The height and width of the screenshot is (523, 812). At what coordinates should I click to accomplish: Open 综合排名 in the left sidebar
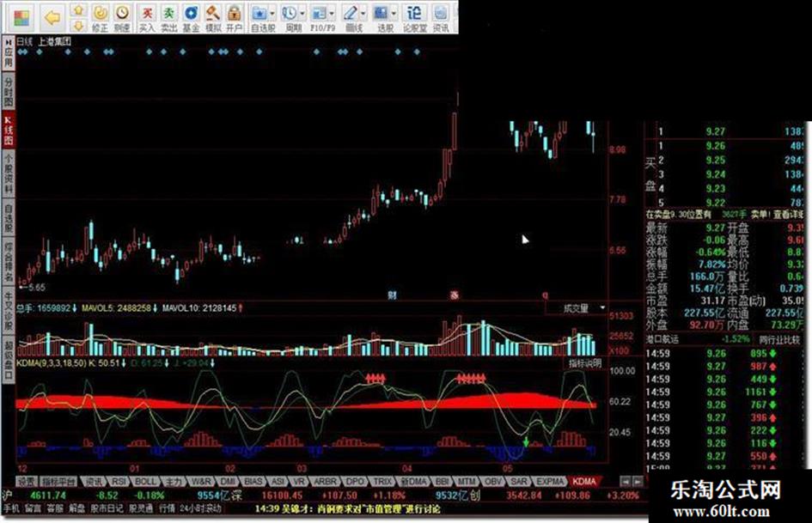pos(9,261)
